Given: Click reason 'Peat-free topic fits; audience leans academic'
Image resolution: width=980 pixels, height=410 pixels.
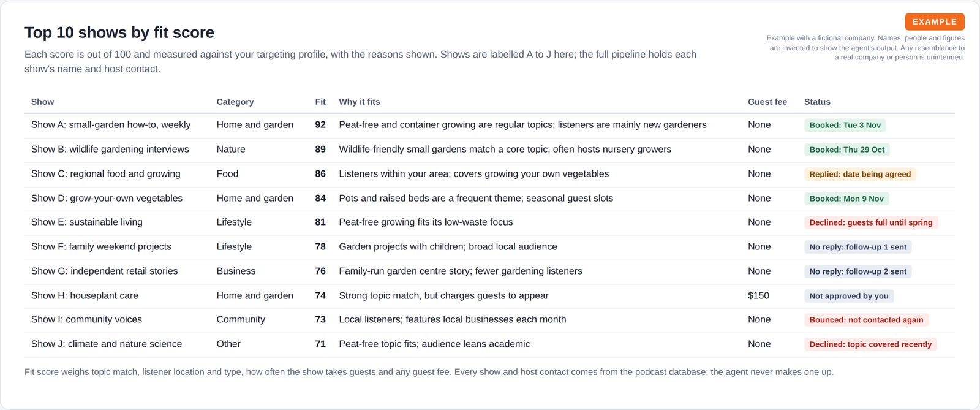Looking at the screenshot, I should click(434, 344).
